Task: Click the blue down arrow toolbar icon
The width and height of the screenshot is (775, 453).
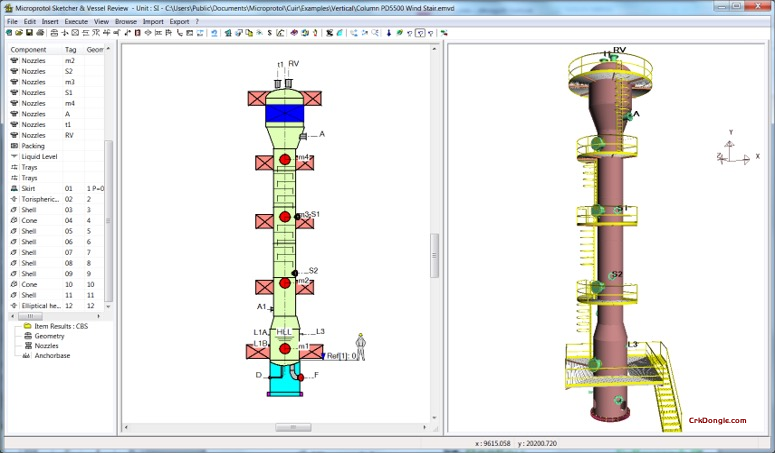Action: pos(388,33)
